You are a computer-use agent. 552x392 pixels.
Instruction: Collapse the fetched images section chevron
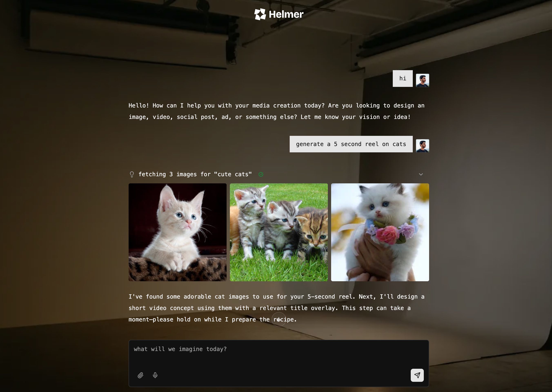point(421,174)
